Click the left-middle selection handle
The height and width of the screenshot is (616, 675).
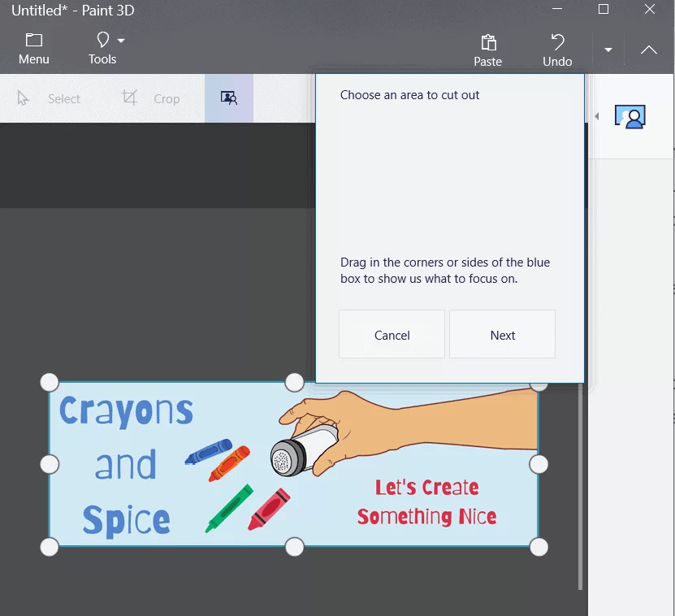tap(50, 464)
